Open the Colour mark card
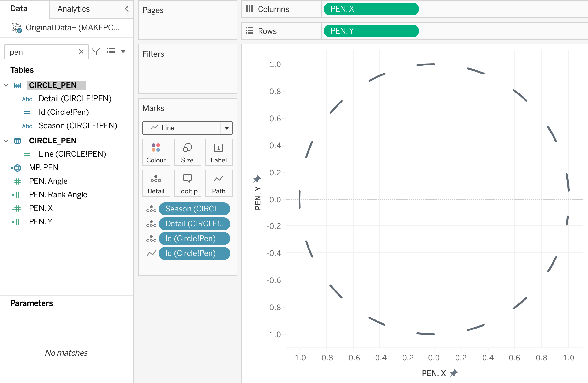This screenshot has height=383, width=588. pyautogui.click(x=156, y=152)
